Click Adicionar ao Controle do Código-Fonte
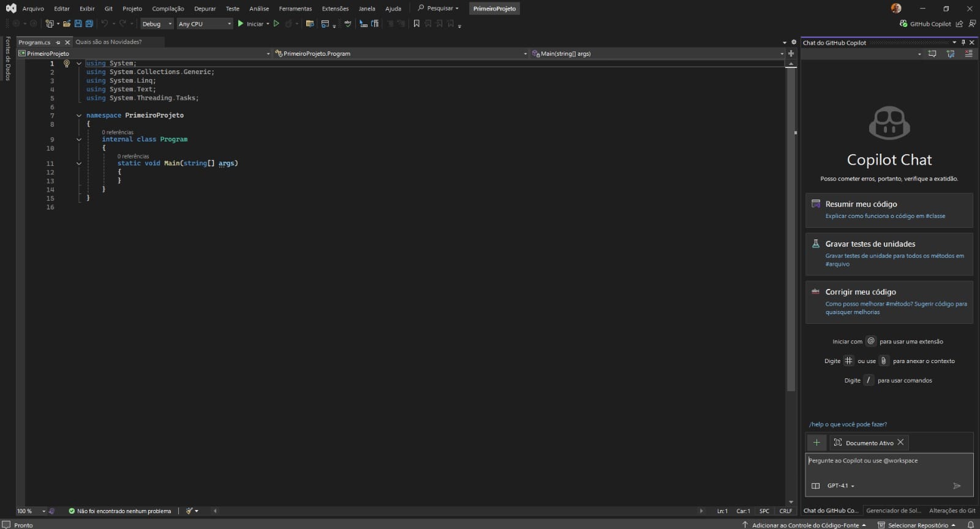Image resolution: width=980 pixels, height=529 pixels. point(805,525)
